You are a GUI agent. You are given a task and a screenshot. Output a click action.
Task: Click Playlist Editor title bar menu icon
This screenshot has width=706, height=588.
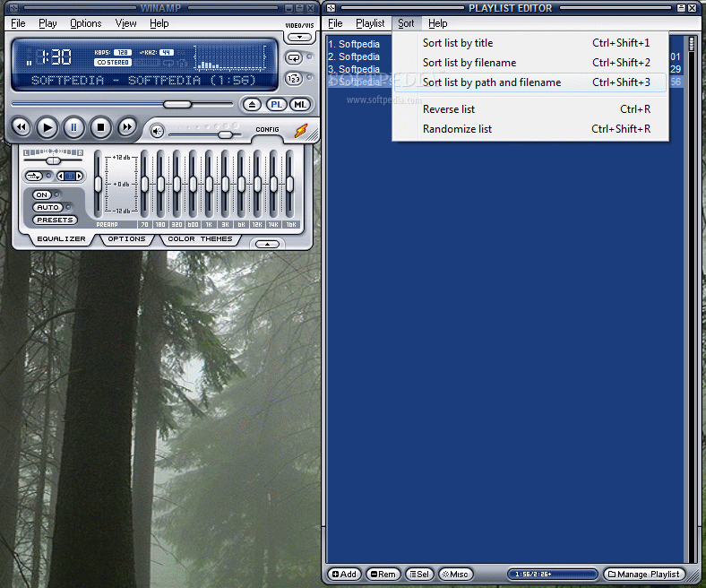pos(331,8)
